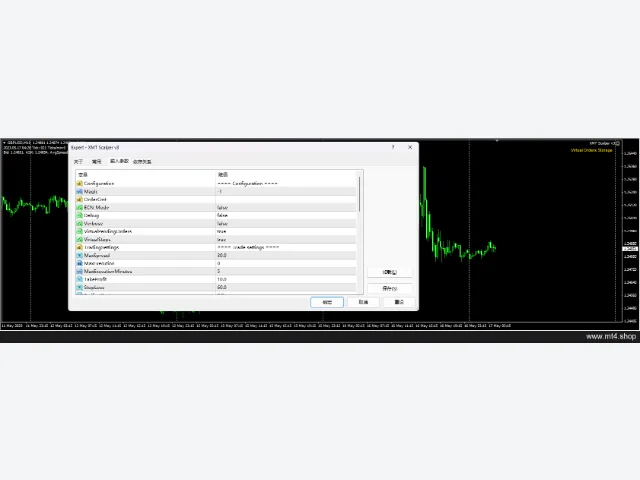Click the boolean icon beside Debug
This screenshot has height=480, width=640.
pyautogui.click(x=80, y=216)
